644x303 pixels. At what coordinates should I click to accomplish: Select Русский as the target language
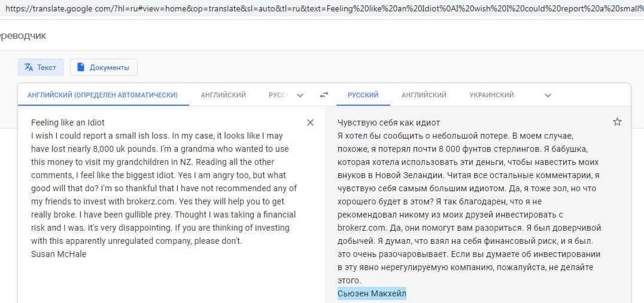pos(363,95)
